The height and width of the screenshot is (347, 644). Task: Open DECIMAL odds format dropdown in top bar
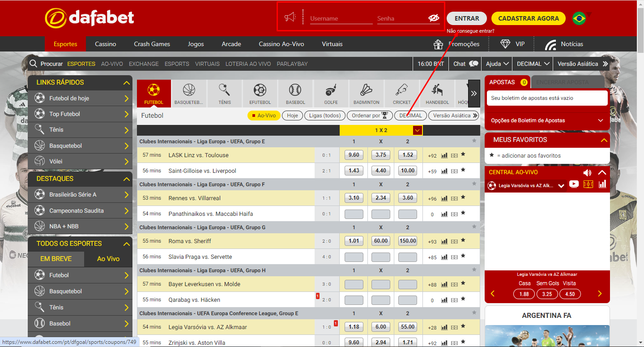tap(533, 64)
